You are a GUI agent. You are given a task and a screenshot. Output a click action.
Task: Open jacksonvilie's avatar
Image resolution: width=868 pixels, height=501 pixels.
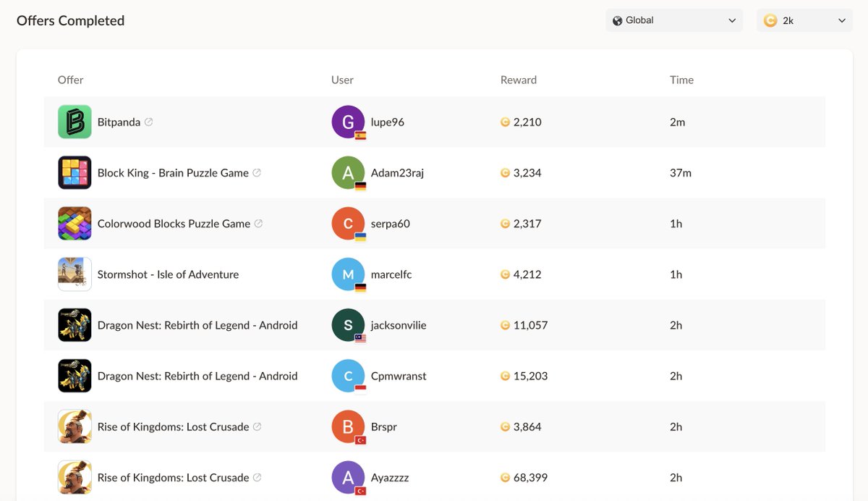(x=349, y=324)
